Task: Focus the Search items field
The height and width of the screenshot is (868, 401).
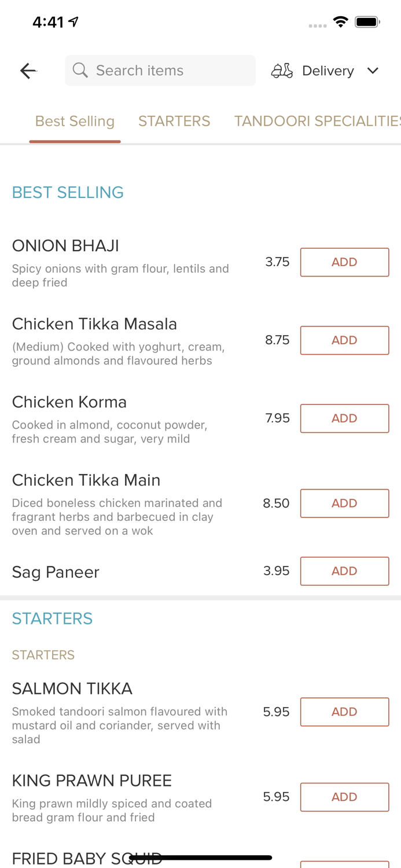Action: click(x=168, y=71)
